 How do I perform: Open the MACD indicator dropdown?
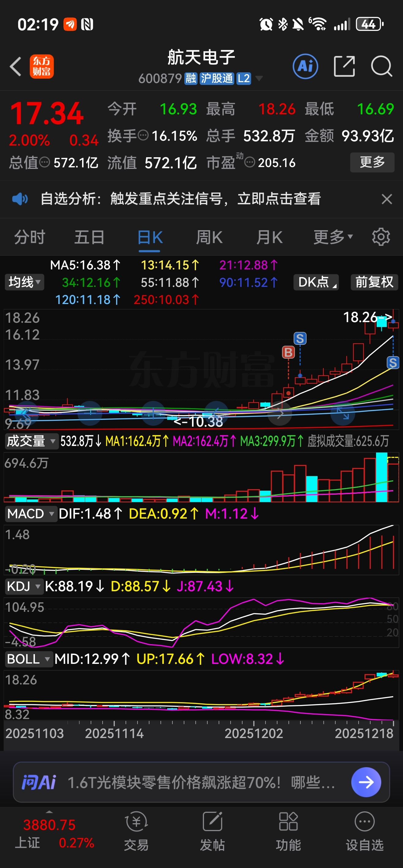click(x=31, y=514)
